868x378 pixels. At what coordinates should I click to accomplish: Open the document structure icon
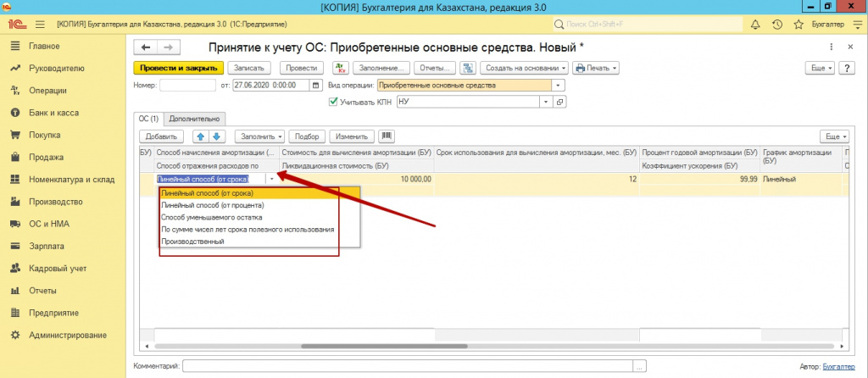(x=468, y=68)
